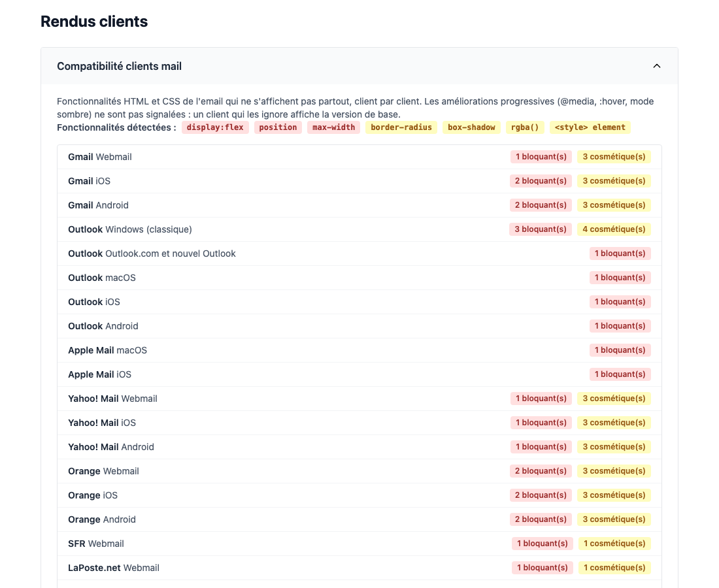
Task: Open the Orange iOS row
Action: [359, 495]
